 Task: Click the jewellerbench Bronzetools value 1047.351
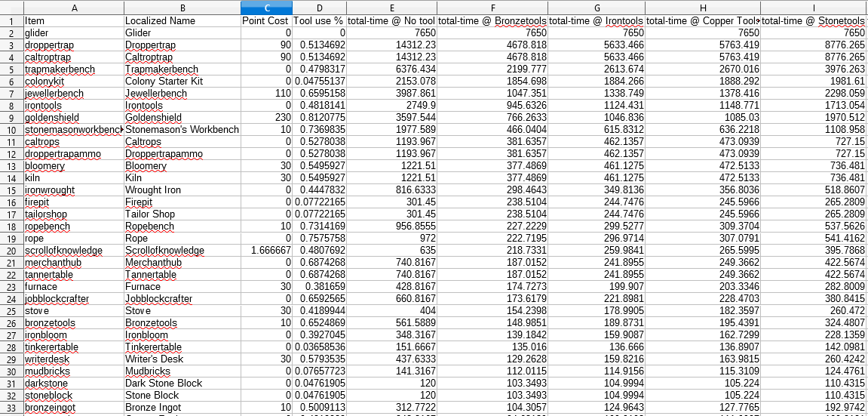click(x=492, y=93)
